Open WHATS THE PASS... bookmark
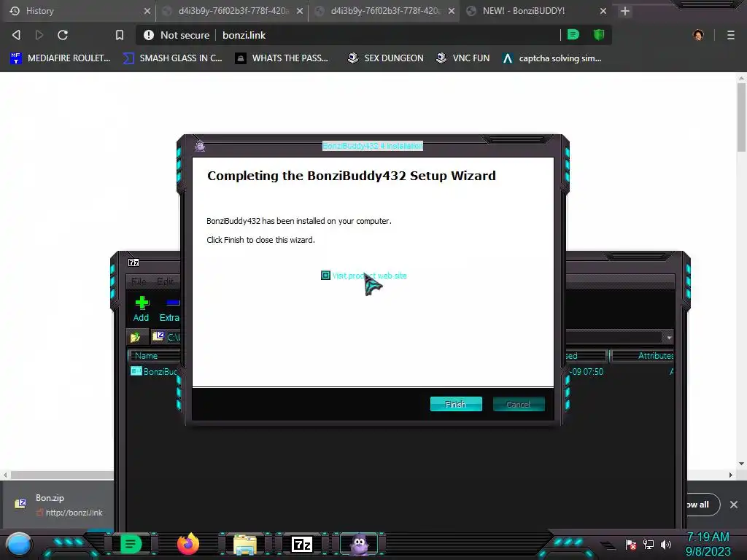 [x=282, y=58]
